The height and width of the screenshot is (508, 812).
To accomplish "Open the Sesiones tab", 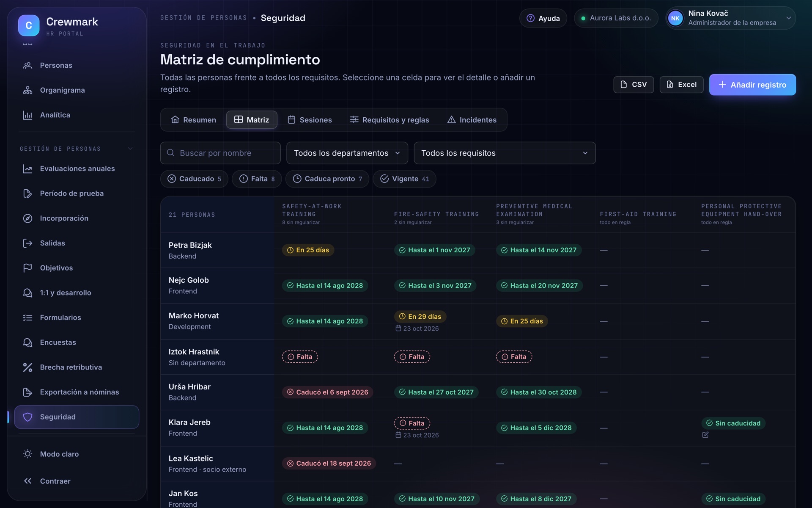I will click(x=310, y=120).
